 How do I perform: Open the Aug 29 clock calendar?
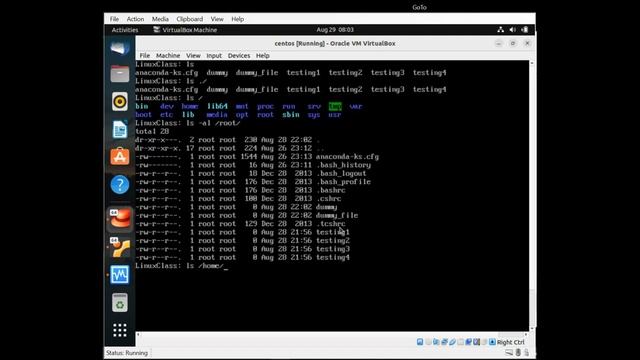click(335, 29)
